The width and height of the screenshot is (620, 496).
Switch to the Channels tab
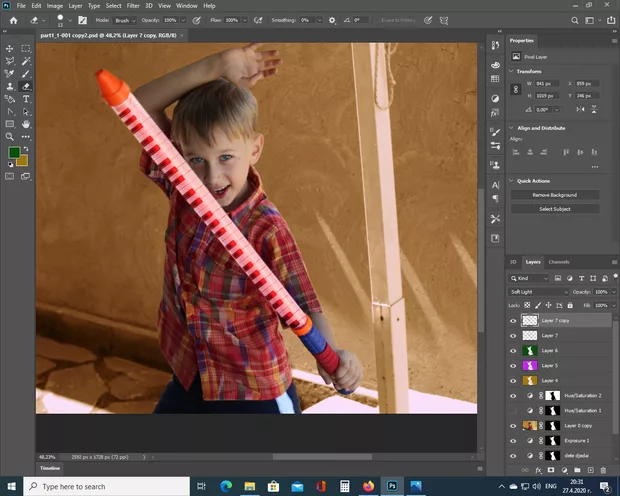[558, 262]
